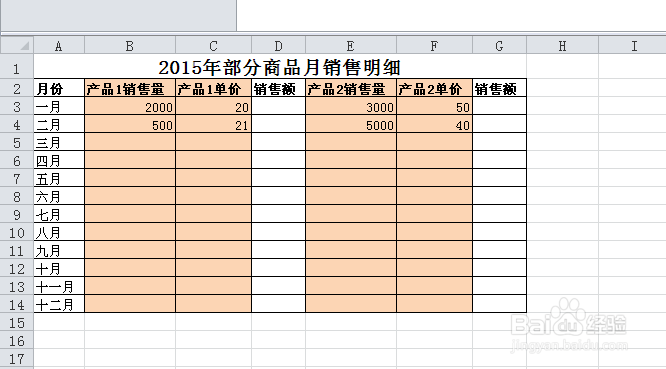Select column I header

[x=632, y=45]
